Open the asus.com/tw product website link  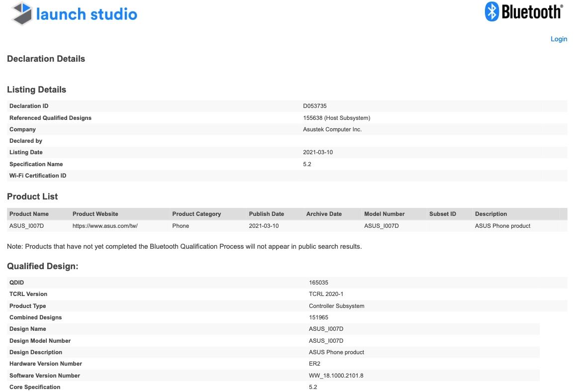pyautogui.click(x=105, y=226)
